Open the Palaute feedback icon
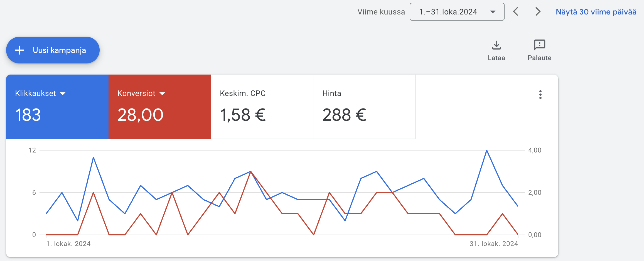The image size is (644, 261). point(539,45)
